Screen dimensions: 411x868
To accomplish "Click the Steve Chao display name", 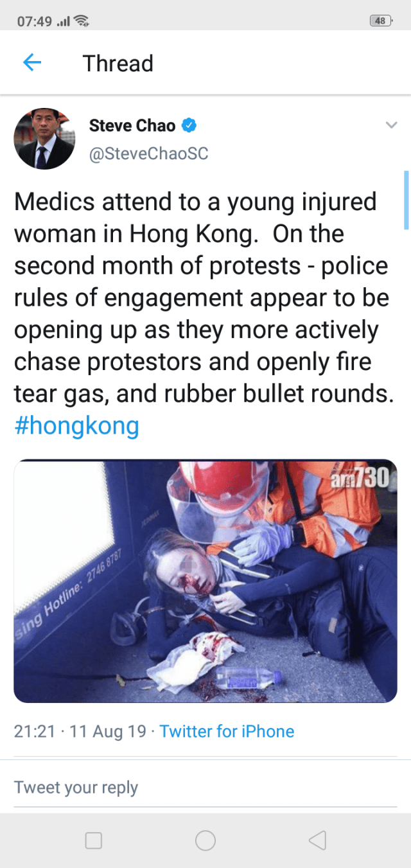I will point(132,125).
